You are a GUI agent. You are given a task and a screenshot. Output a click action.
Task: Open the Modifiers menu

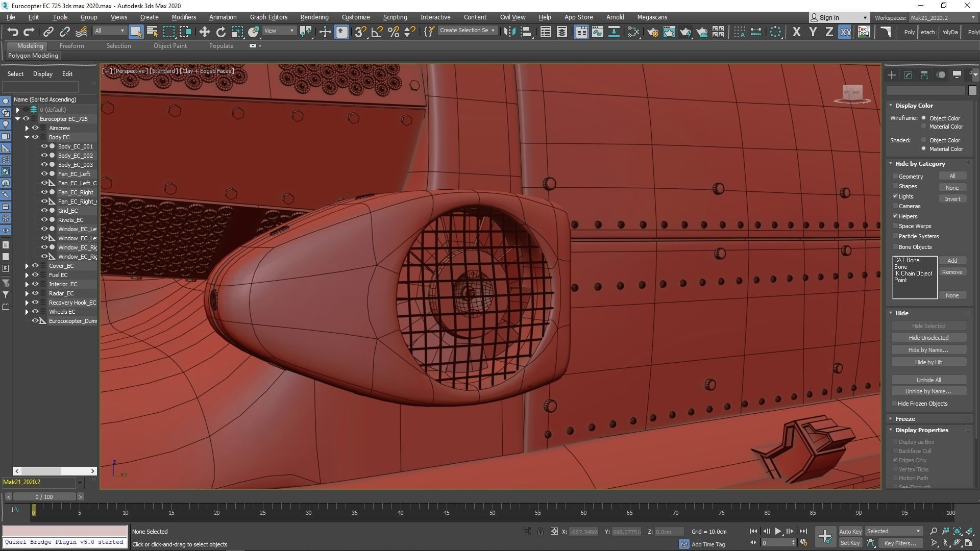[184, 17]
